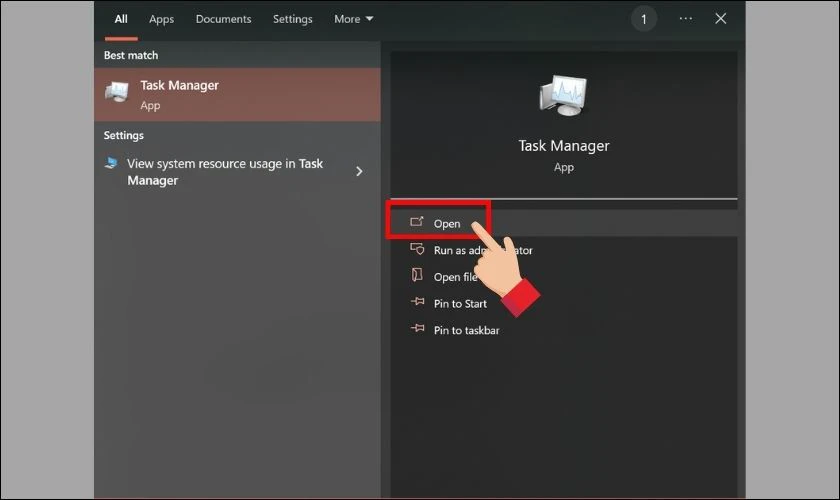
Task: Choose Pin to Start
Action: pyautogui.click(x=564, y=304)
